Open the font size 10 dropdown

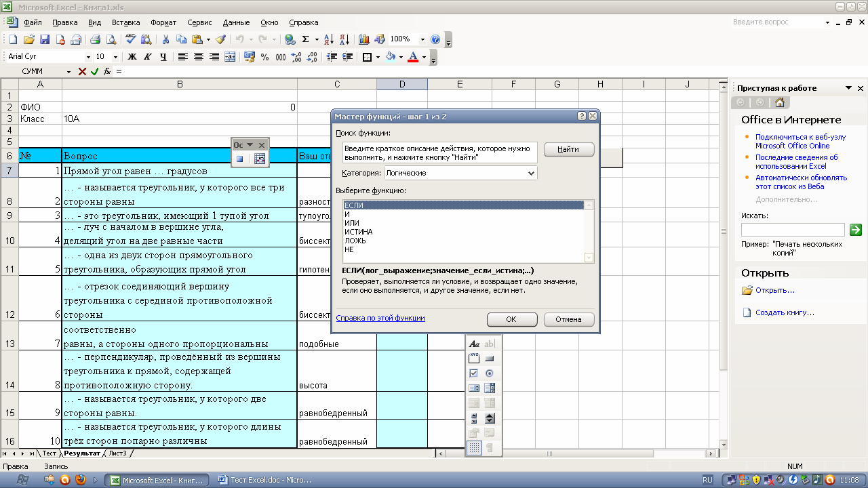click(116, 57)
